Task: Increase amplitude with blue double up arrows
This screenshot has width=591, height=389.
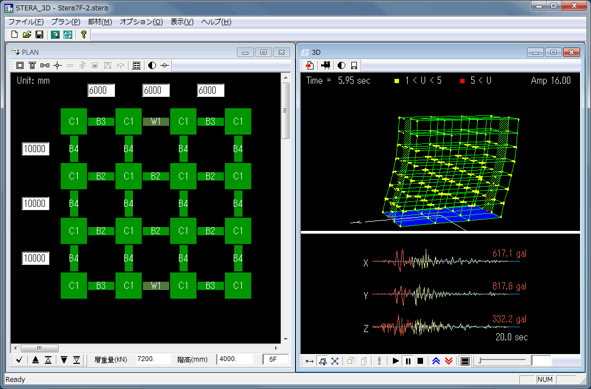Action: (x=436, y=361)
